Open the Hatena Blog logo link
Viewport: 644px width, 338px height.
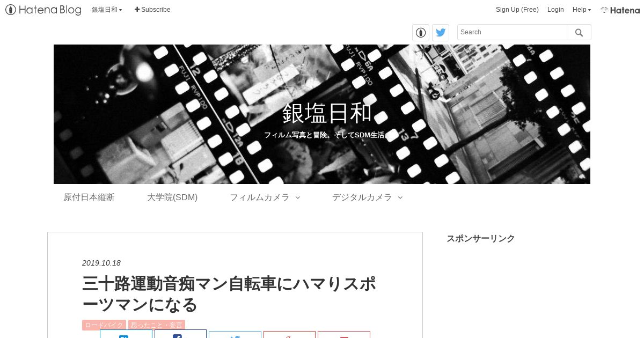[43, 10]
